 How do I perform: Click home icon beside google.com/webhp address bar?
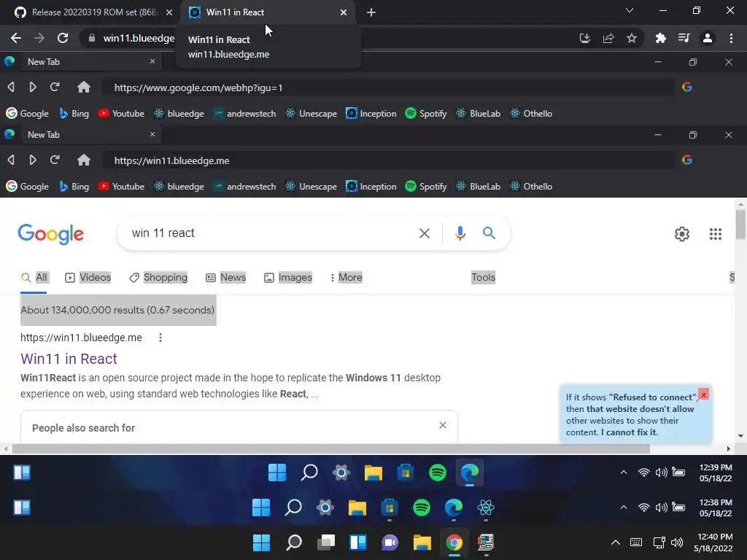[84, 87]
